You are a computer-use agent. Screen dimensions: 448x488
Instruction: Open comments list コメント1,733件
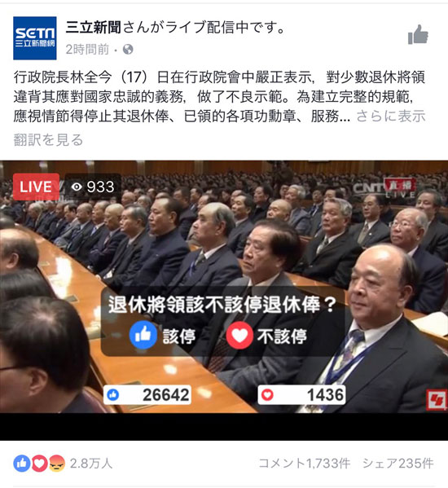coord(305,464)
